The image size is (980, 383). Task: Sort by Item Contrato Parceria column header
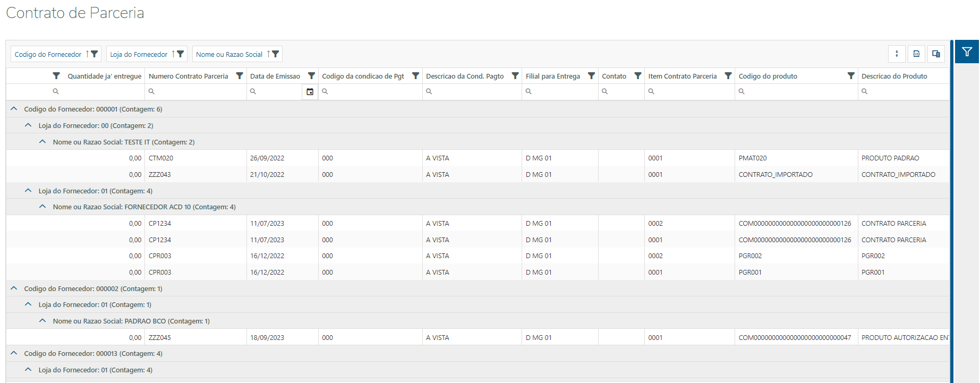(682, 76)
